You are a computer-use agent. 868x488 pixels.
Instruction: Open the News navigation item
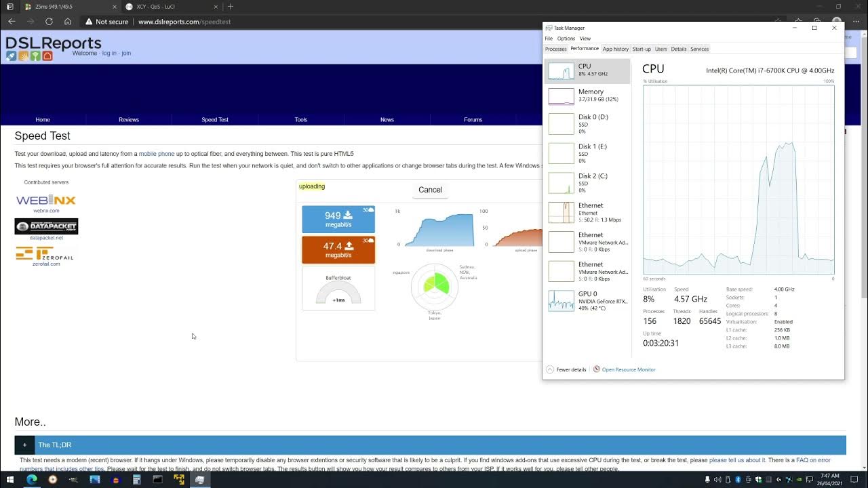[387, 119]
